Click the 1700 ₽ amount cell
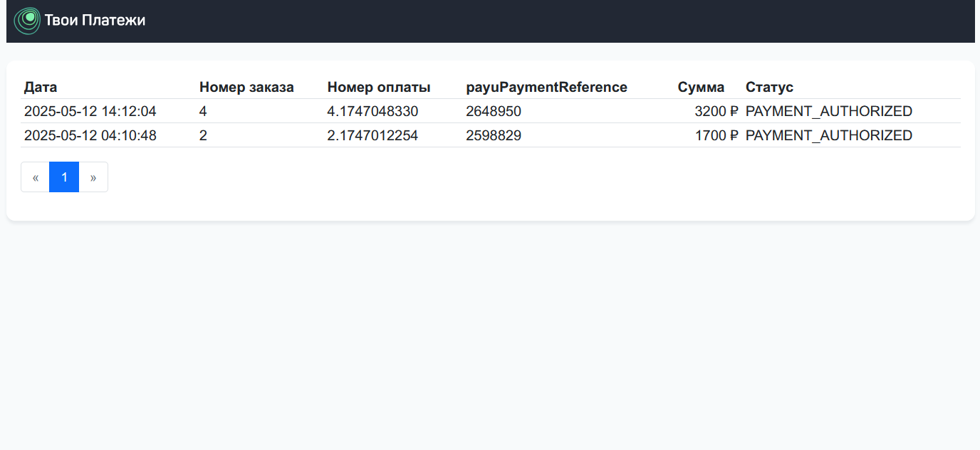Viewport: 980px width, 450px height. (716, 135)
